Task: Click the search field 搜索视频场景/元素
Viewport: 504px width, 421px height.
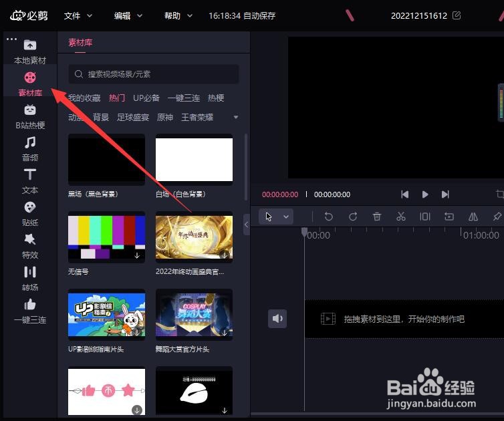Action: click(153, 74)
